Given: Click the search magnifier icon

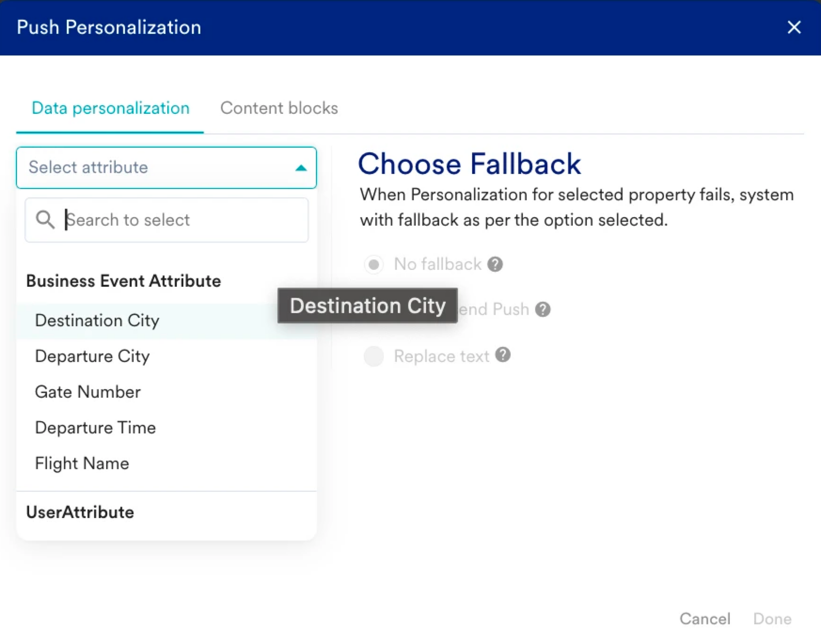Looking at the screenshot, I should [x=45, y=220].
